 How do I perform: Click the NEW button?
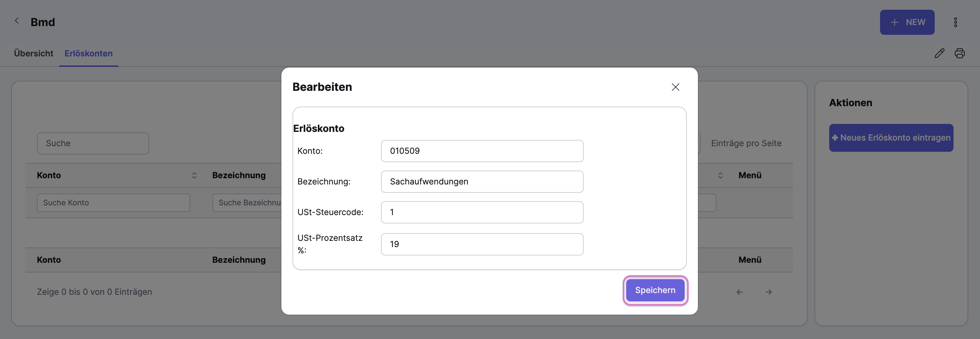[907, 22]
